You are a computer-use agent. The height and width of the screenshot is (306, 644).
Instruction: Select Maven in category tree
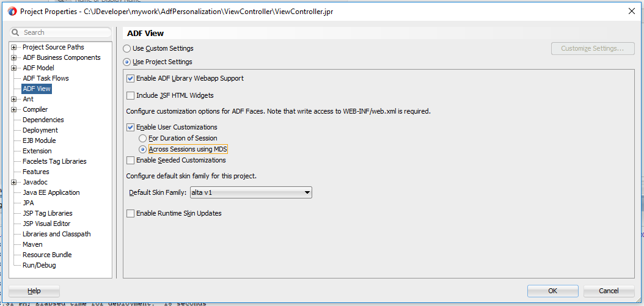coord(32,244)
